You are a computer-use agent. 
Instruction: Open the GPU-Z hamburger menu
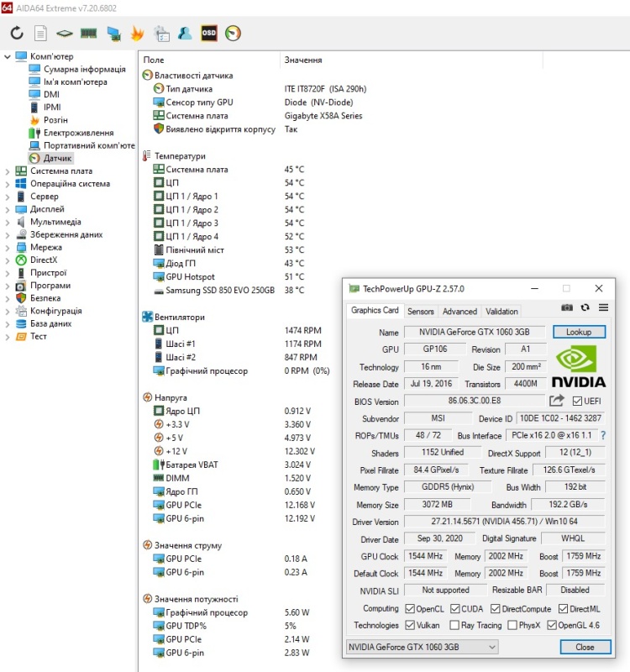click(x=603, y=307)
